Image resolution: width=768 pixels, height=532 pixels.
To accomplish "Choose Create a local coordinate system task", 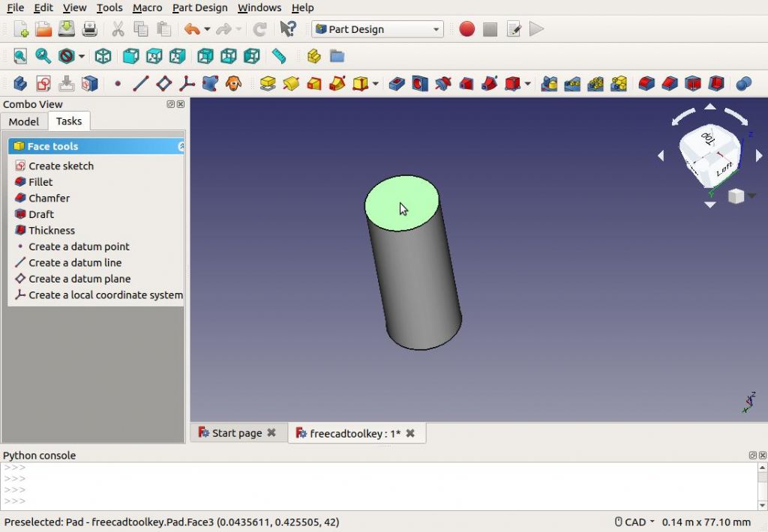I will pyautogui.click(x=105, y=295).
